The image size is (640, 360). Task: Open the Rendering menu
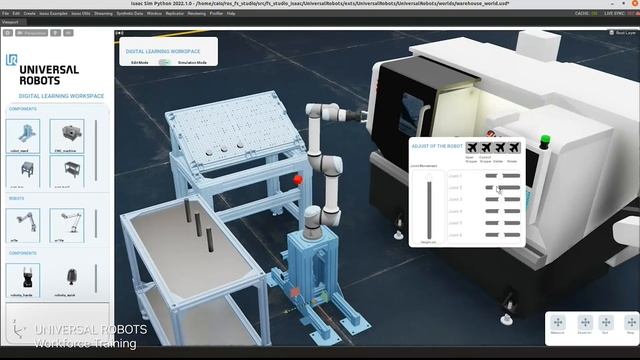coord(197,13)
